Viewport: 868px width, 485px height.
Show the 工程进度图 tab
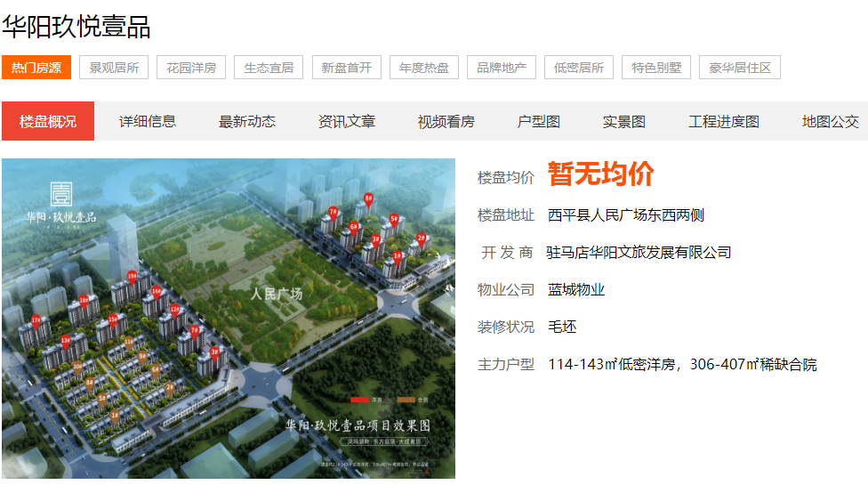pyautogui.click(x=724, y=121)
